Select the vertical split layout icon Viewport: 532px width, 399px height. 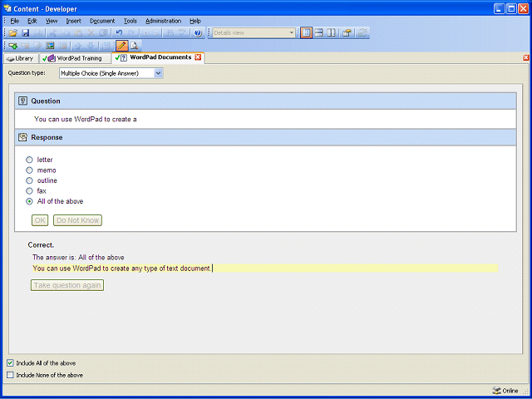331,33
